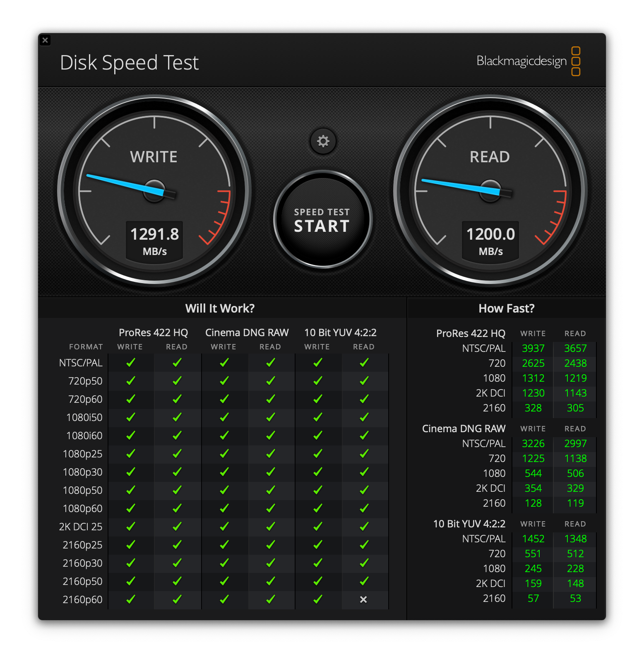This screenshot has width=644, height=664.
Task: Click the ProRes NTSC/PAL read value 3657
Action: pos(575,349)
